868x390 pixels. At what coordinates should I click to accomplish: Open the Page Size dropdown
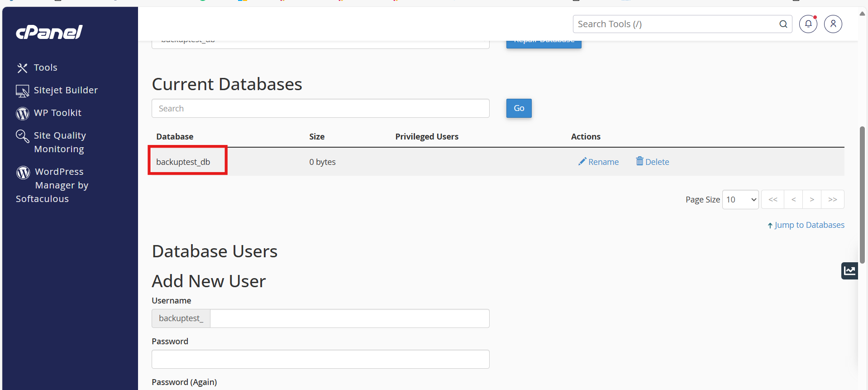tap(740, 199)
